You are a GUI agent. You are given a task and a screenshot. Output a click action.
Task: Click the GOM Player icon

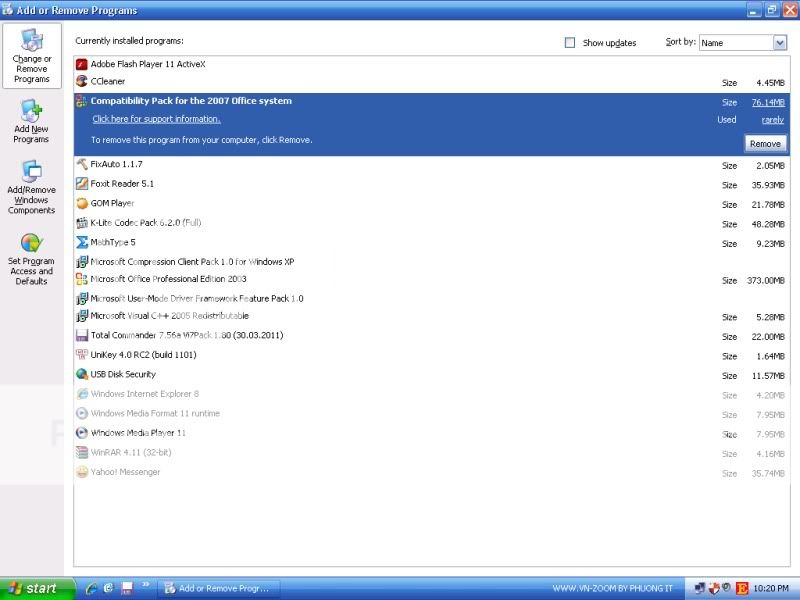[82, 203]
